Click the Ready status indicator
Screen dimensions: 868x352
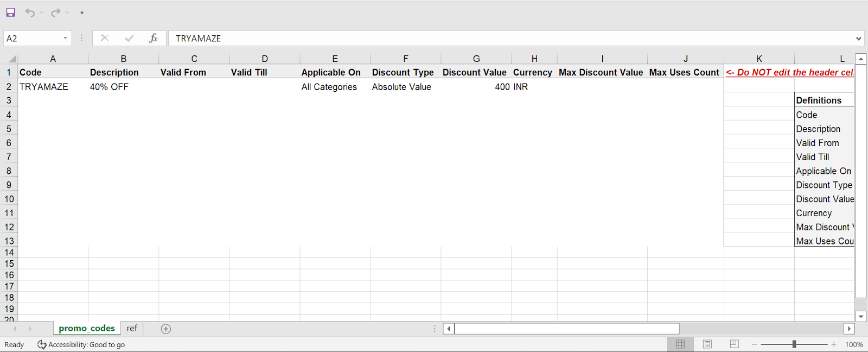click(14, 344)
